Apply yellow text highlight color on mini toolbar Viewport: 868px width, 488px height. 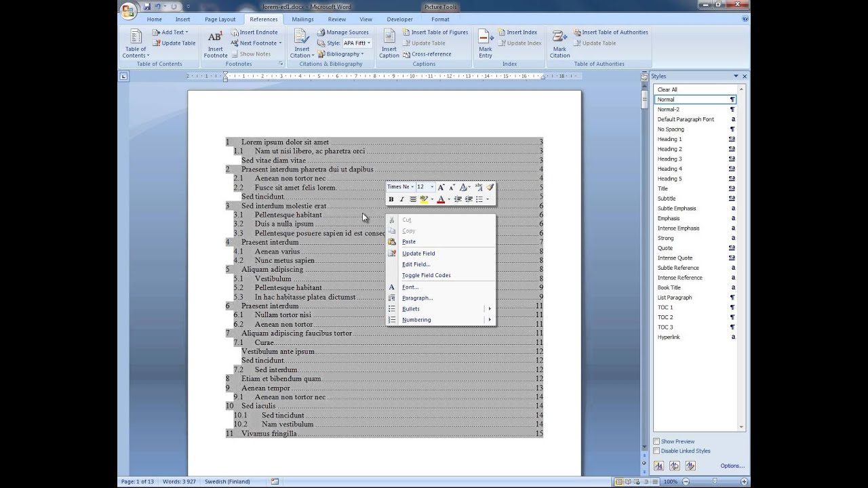424,199
